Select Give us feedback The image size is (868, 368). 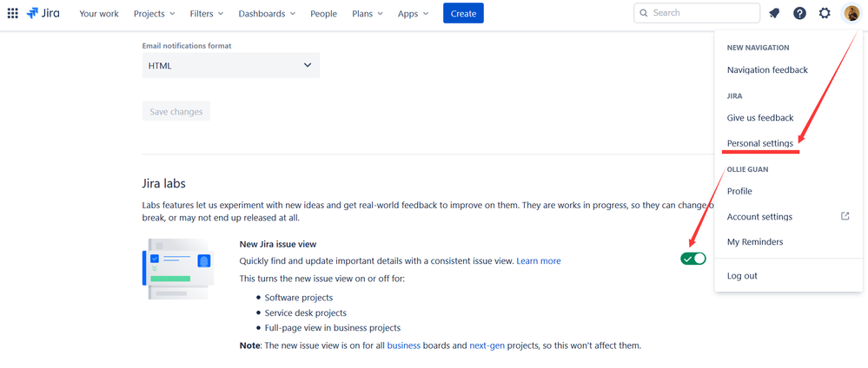point(760,117)
